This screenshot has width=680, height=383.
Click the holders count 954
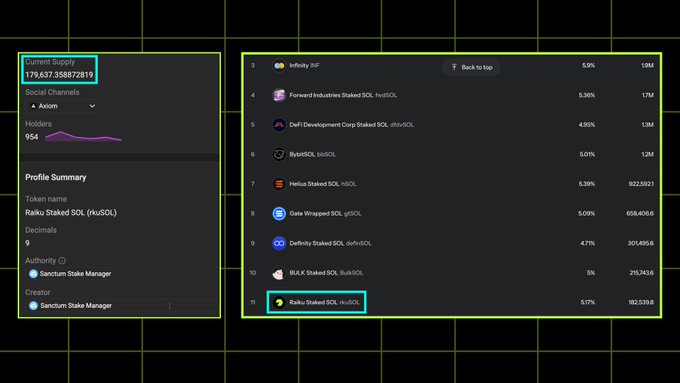(32, 137)
